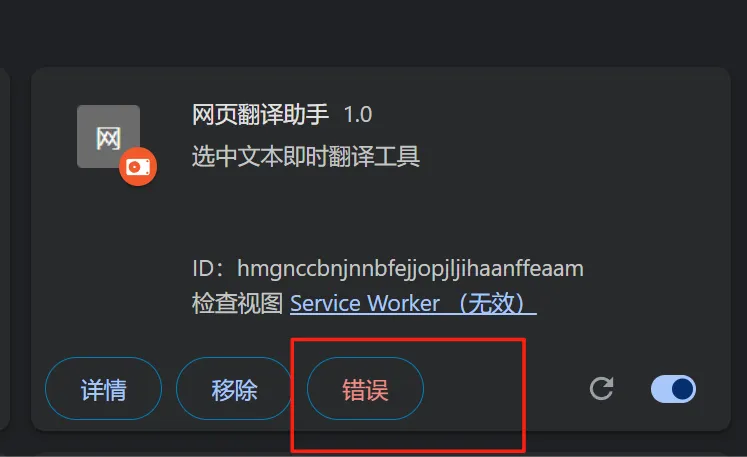
Task: Click the 检查视图 label
Action: [x=237, y=303]
